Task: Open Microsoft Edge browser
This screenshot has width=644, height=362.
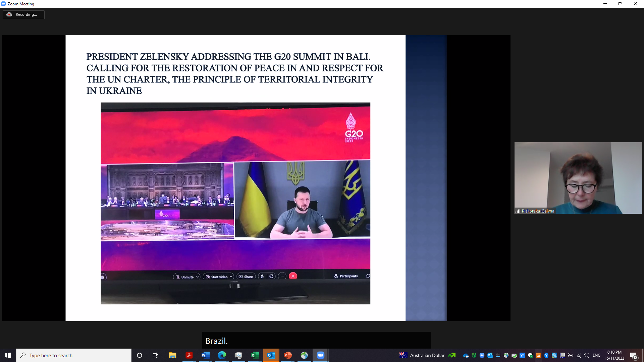Action: (x=222, y=355)
